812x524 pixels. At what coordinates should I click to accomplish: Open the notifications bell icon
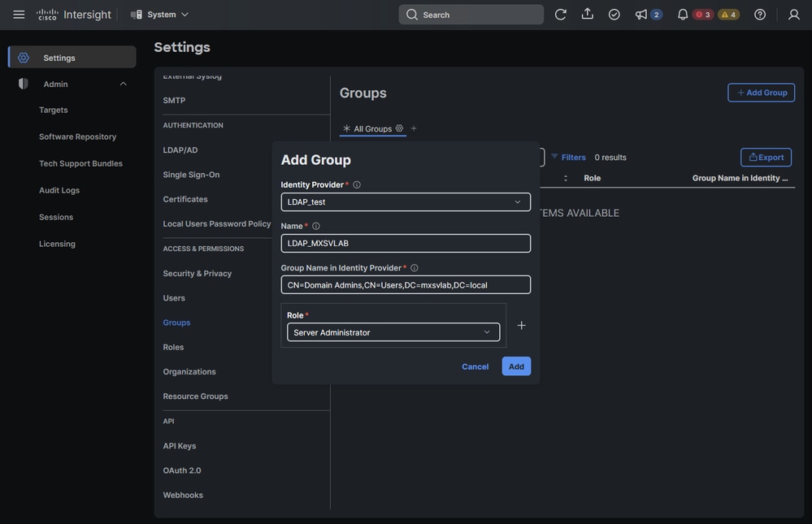point(683,15)
